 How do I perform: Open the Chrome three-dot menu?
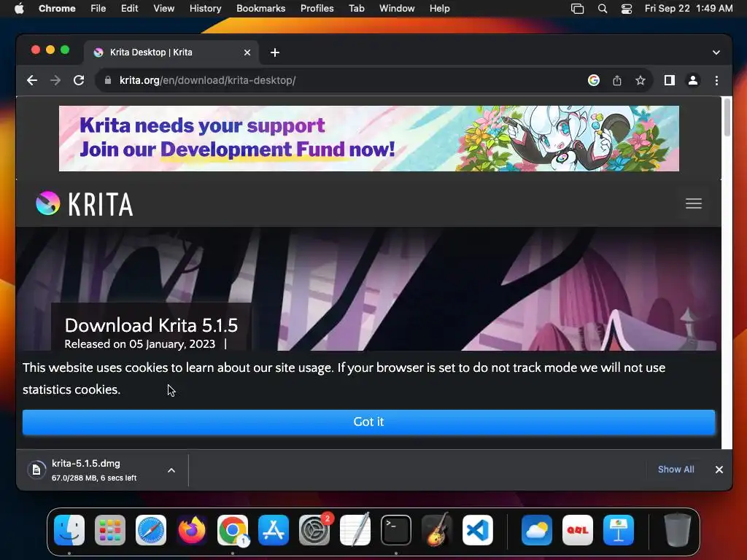click(716, 80)
